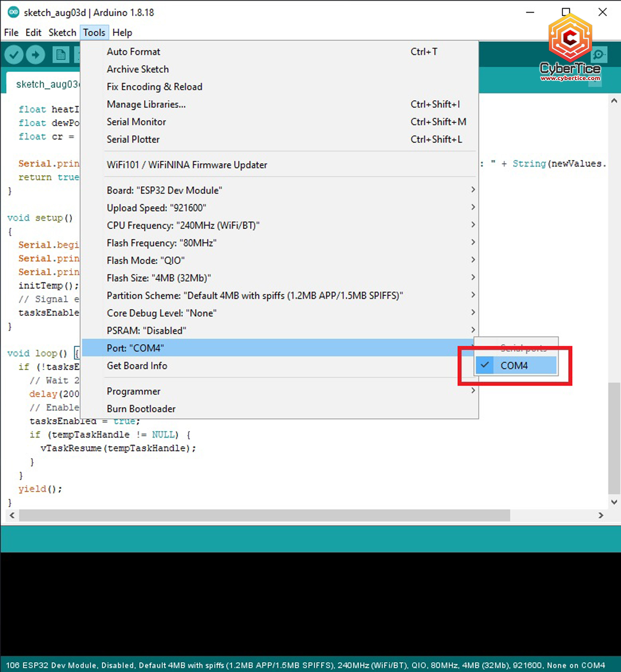
Task: Choose Manage Libraries from Tools menu
Action: click(146, 104)
